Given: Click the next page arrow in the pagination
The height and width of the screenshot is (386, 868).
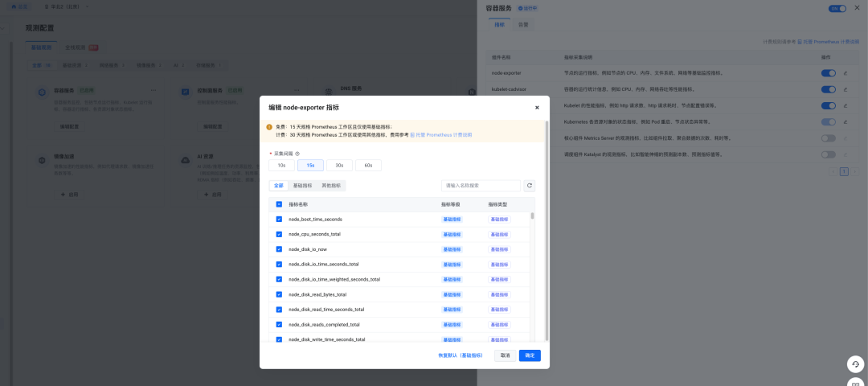Looking at the screenshot, I should pos(854,171).
